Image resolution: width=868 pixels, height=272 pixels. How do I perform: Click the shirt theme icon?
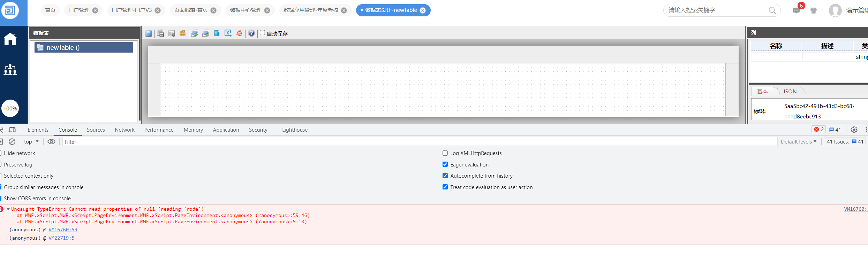click(x=814, y=10)
